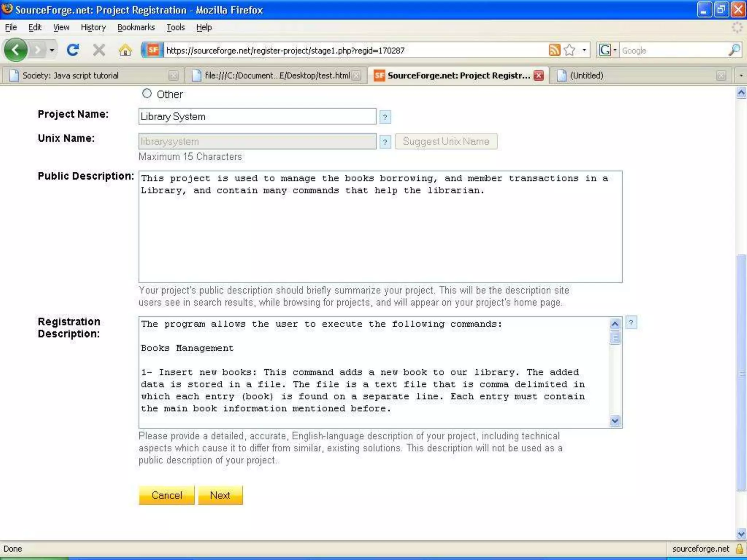
Task: Click the RSS feed icon in address bar
Action: coord(554,50)
